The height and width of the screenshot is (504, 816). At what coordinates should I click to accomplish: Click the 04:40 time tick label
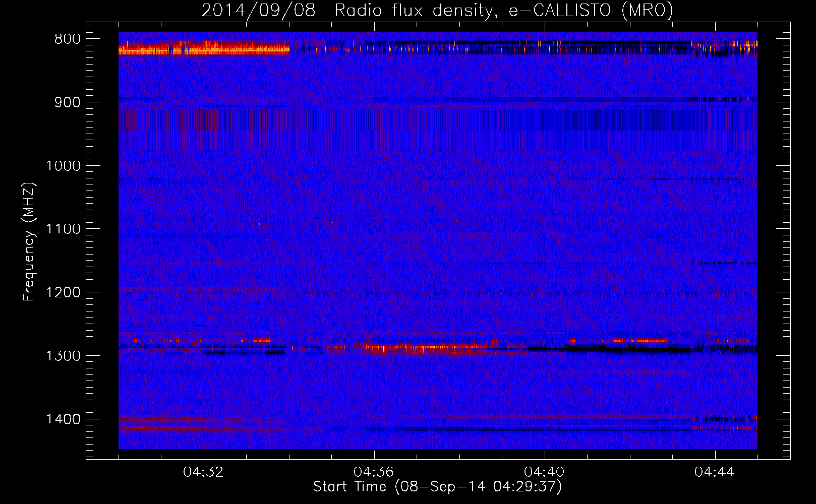[x=545, y=472]
